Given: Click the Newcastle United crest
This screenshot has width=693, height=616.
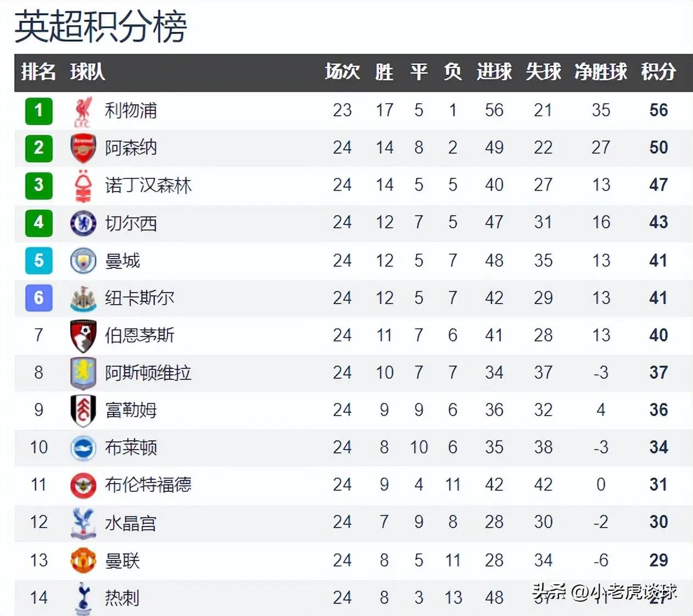Looking at the screenshot, I should point(83,298).
